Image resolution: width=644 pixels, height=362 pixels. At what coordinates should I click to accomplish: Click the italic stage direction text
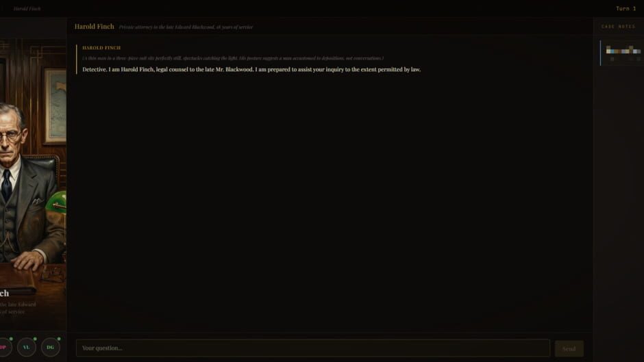[x=233, y=58]
